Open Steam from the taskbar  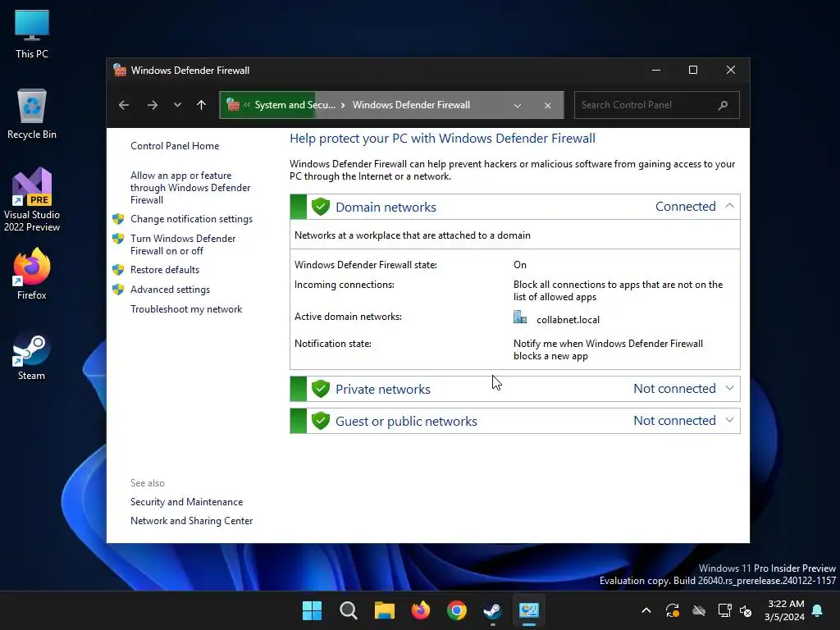click(492, 610)
